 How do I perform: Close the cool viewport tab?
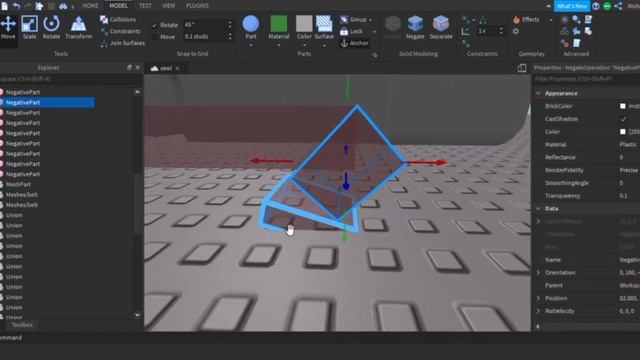(x=177, y=69)
